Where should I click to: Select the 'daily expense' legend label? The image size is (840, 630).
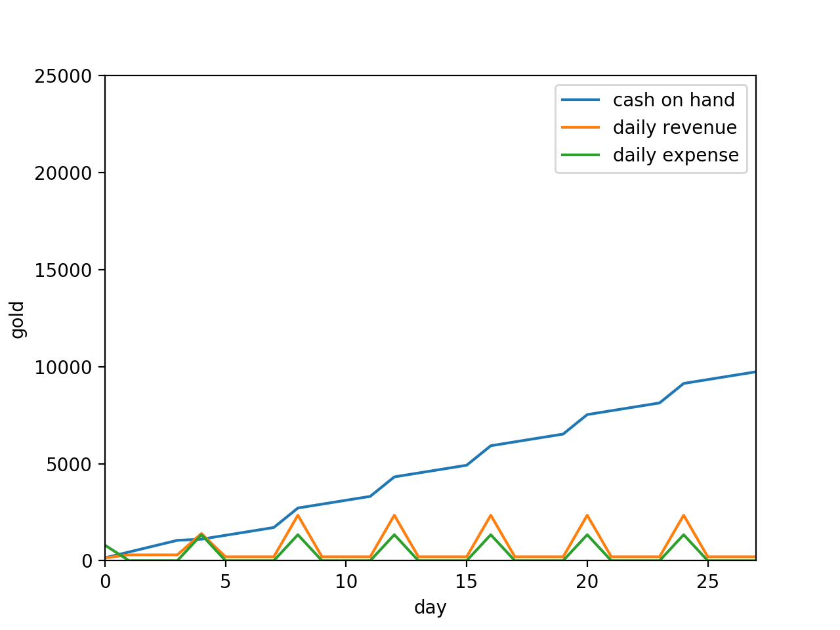click(675, 156)
